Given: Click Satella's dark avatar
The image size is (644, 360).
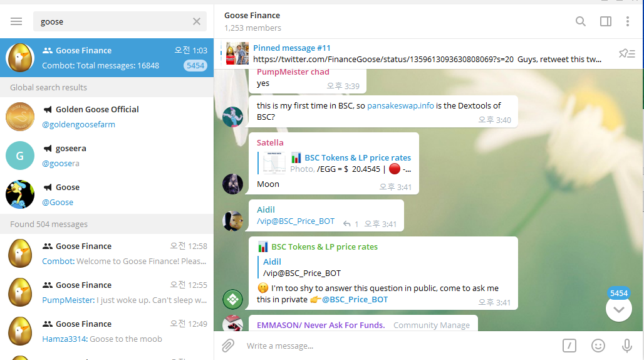Looking at the screenshot, I should click(x=233, y=184).
